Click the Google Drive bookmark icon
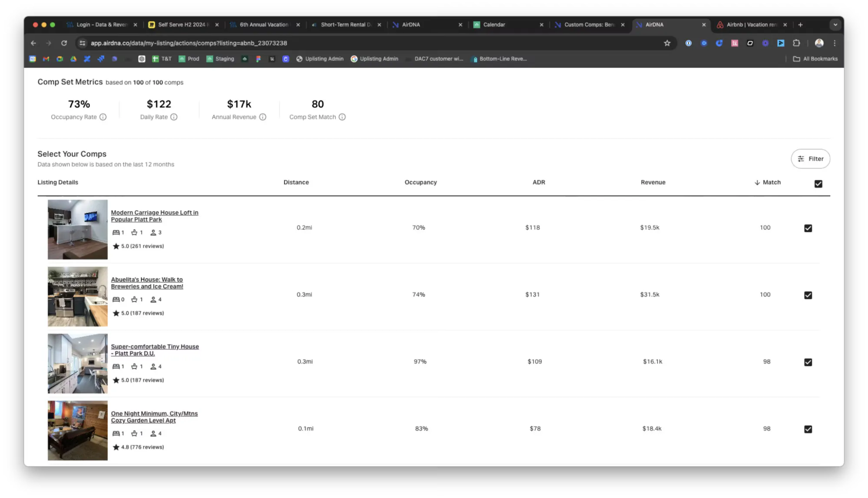The width and height of the screenshot is (868, 498). pos(73,59)
